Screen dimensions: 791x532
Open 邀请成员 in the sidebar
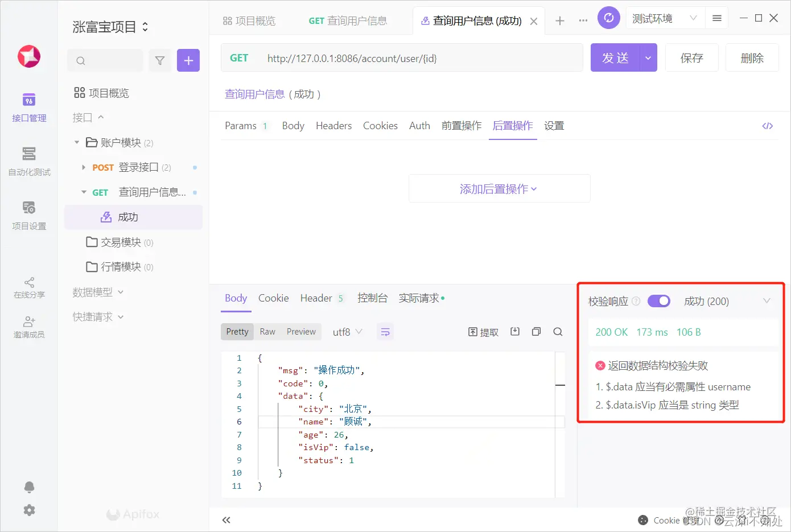pyautogui.click(x=29, y=328)
